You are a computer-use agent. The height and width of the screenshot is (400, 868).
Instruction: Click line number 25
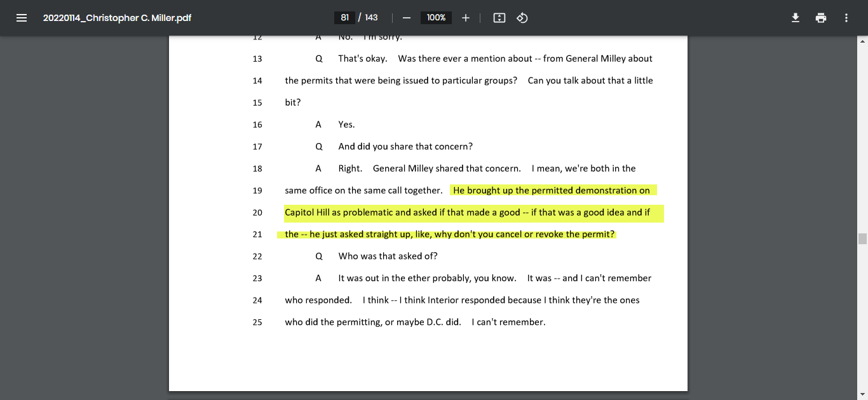257,322
